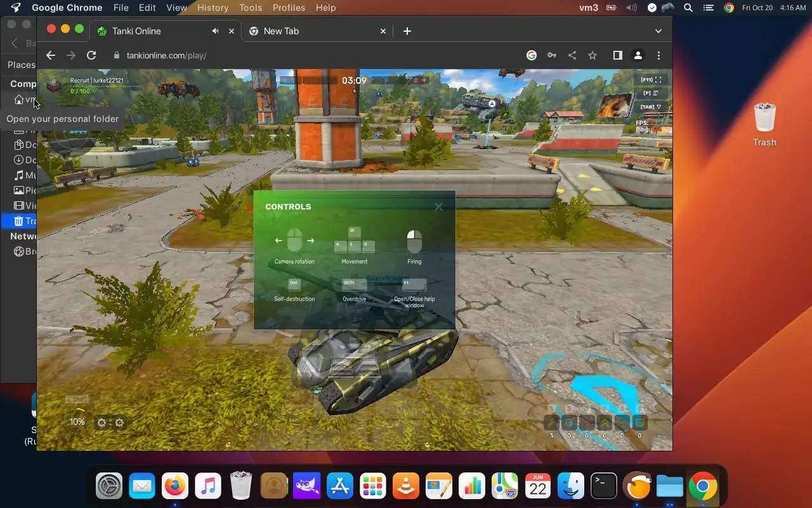812x508 pixels.
Task: Open App Store from the dock
Action: 340,487
